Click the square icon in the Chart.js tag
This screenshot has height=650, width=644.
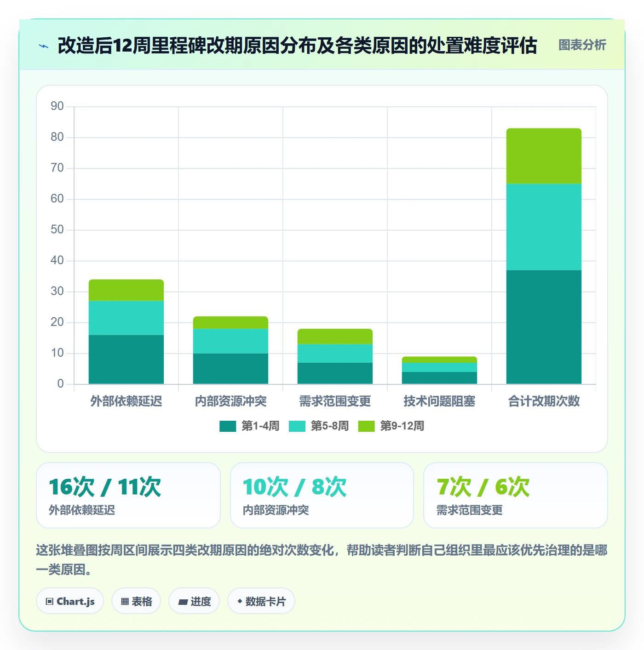50,601
